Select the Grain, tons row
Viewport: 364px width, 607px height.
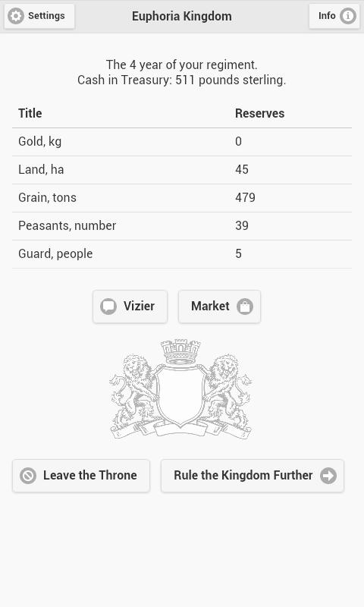182,198
